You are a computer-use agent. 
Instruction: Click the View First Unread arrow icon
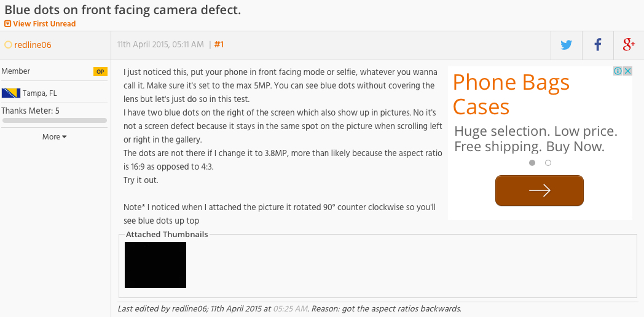(7, 24)
